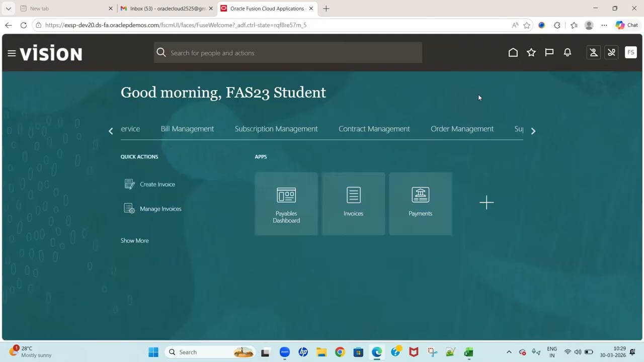Add this page to browser favorites
644x362 pixels.
527,25
